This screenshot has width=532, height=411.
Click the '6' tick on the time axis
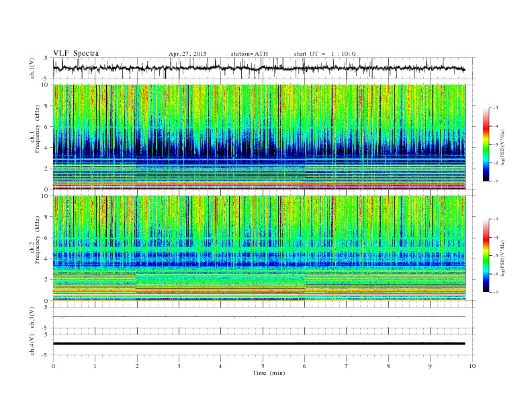304,366
